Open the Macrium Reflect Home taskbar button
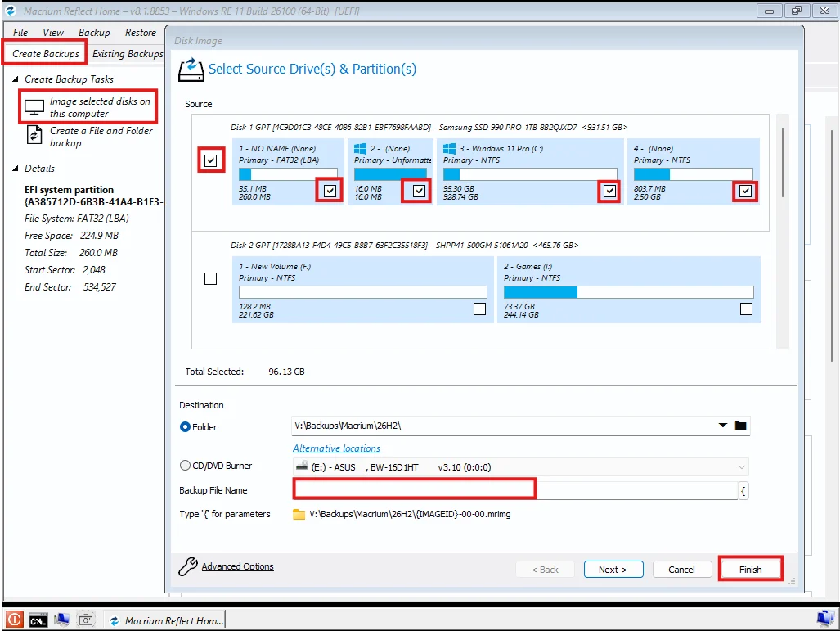This screenshot has height=631, width=840. tap(165, 620)
